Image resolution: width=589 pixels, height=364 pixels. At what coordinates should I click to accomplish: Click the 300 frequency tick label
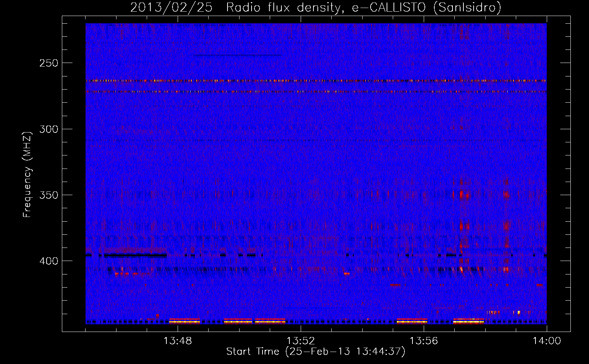49,129
